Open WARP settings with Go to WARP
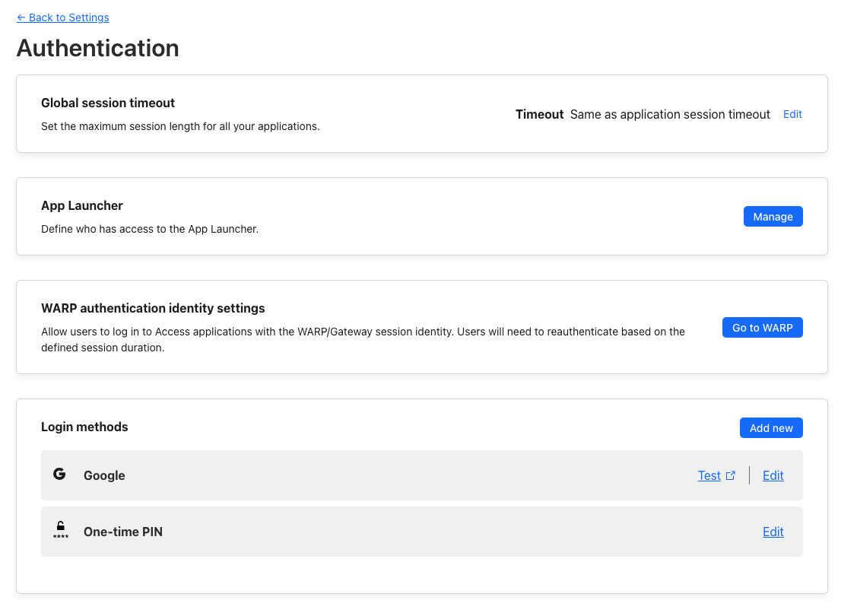The height and width of the screenshot is (616, 857). point(762,328)
